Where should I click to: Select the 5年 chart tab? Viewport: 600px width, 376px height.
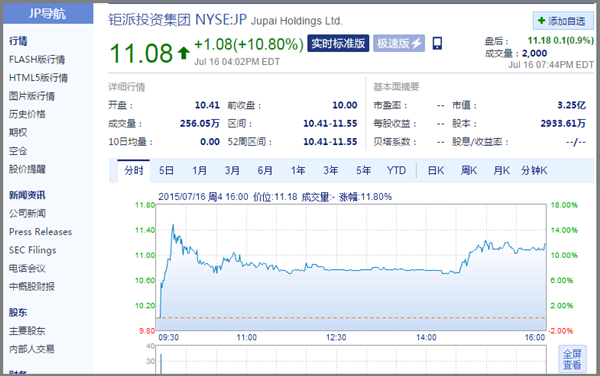pos(364,170)
